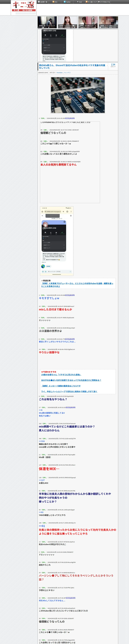Image resolution: width=129 pixels, height=644 pixels.
Task: Follow the large >>81 anchor in post 100
Action: point(42,526)
